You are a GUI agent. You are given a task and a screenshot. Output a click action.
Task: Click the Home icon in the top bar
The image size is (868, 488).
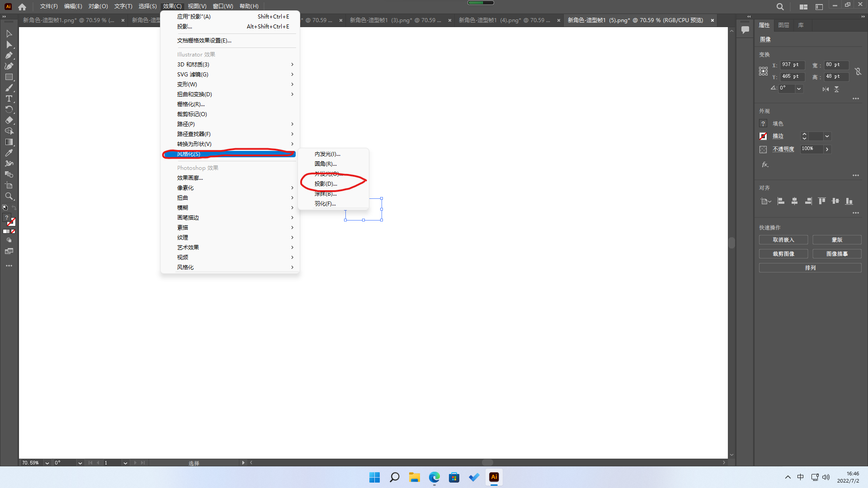click(x=22, y=7)
